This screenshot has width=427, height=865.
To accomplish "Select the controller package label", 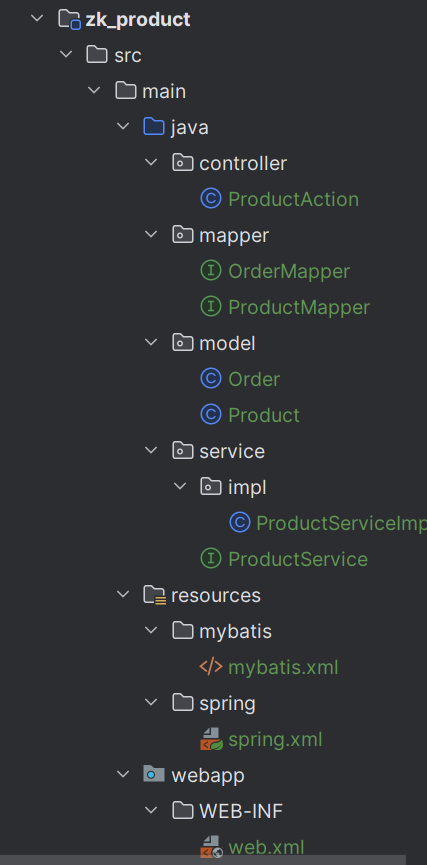I will (243, 163).
